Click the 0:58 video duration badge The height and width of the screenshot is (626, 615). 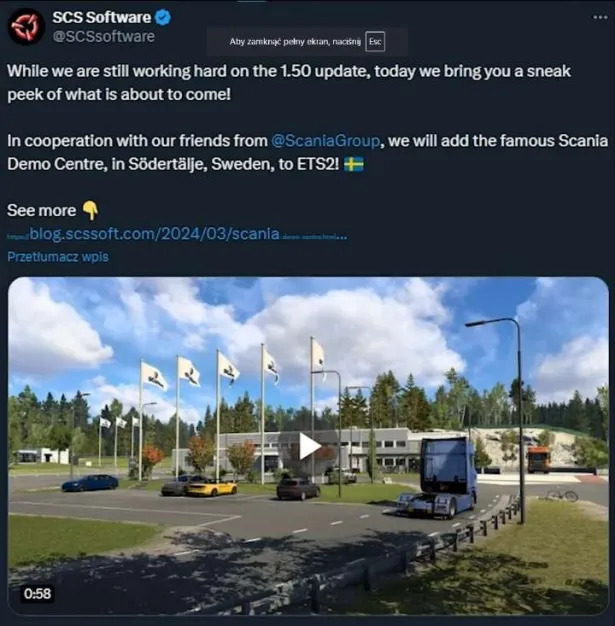tap(38, 594)
